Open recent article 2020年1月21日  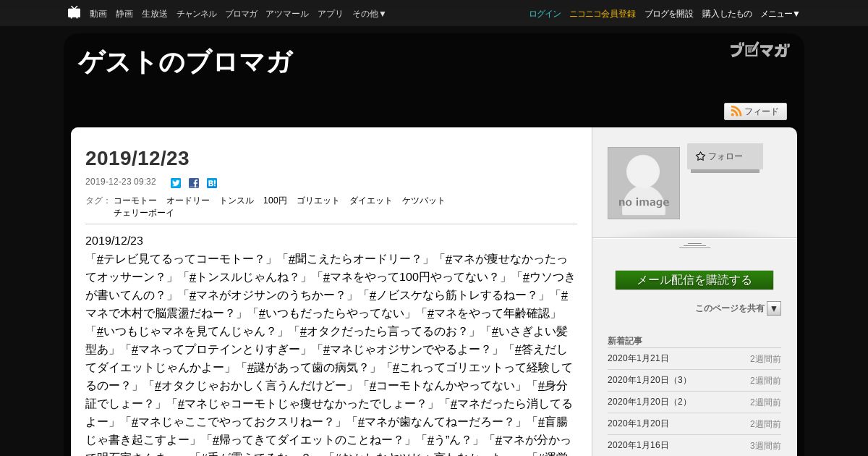click(x=638, y=358)
